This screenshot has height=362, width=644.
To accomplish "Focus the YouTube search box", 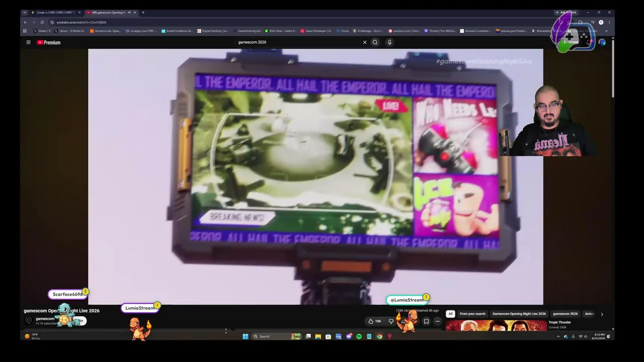I will 299,42.
